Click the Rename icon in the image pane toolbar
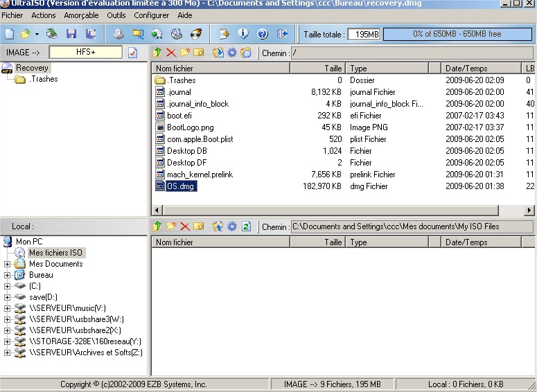Screen dimensions: 537x392 pos(199,53)
